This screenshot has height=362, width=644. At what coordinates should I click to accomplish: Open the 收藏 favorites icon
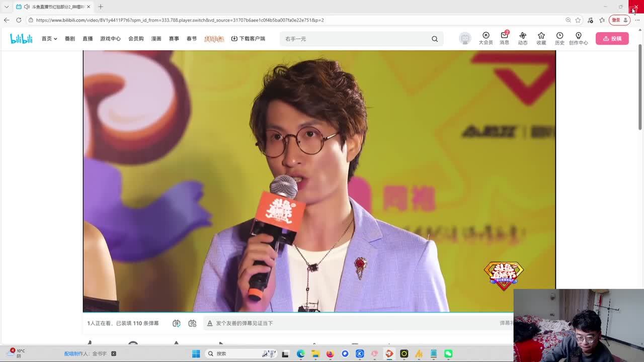pyautogui.click(x=541, y=38)
